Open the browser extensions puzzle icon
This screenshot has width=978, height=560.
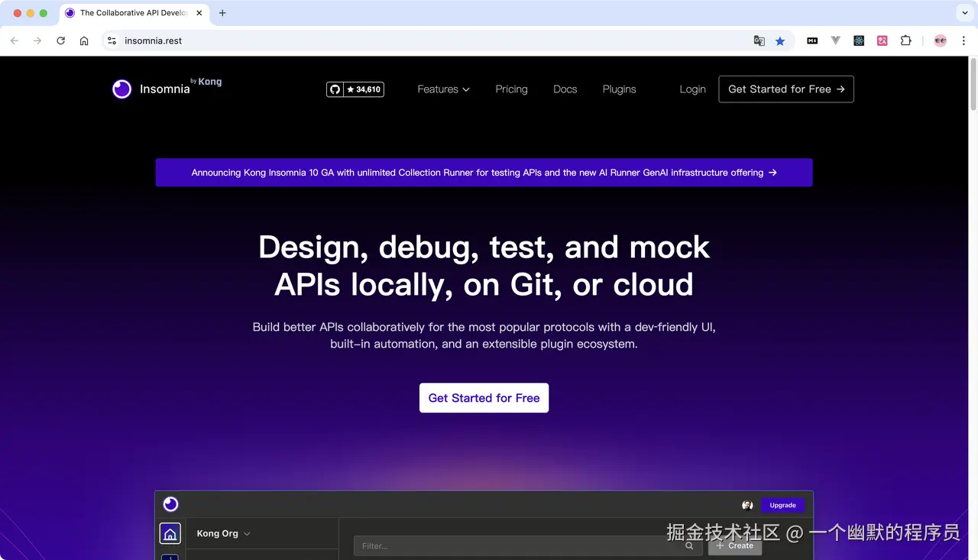pyautogui.click(x=905, y=40)
